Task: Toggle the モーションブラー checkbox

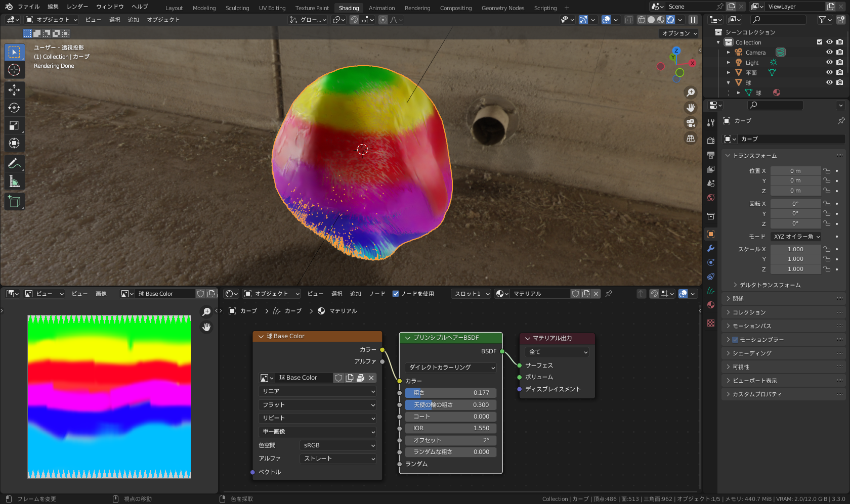Action: pyautogui.click(x=735, y=340)
